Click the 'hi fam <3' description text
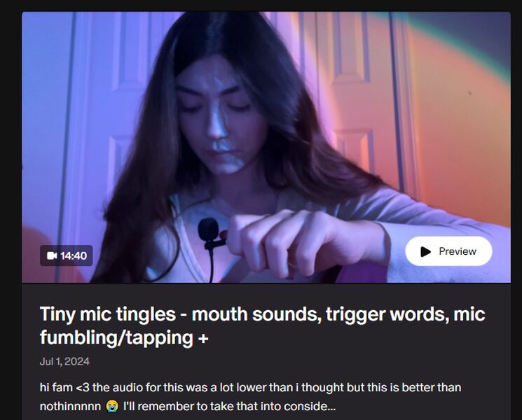This screenshot has height=420, width=522. pos(64,388)
